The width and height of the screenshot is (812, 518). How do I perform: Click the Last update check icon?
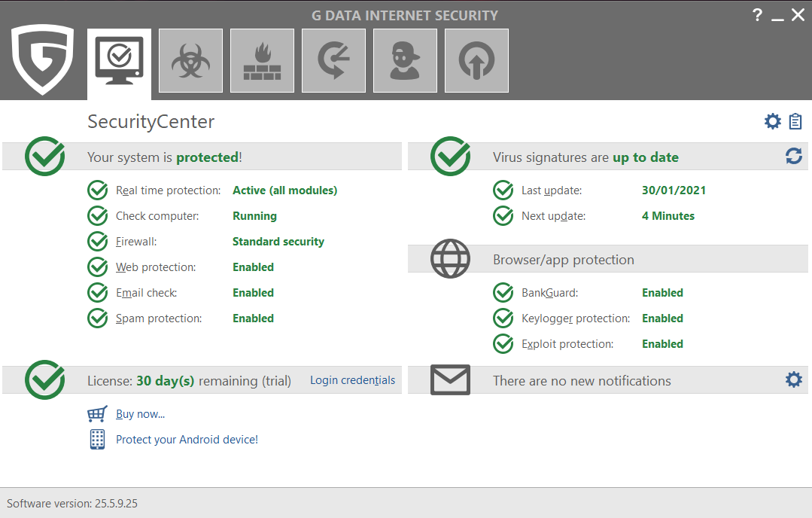point(503,190)
